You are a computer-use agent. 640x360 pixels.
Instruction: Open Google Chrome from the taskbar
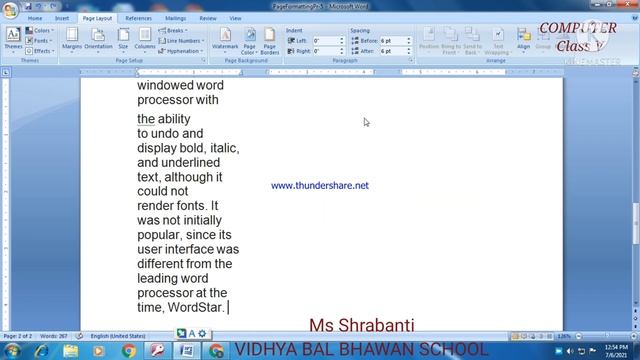[x=129, y=351]
